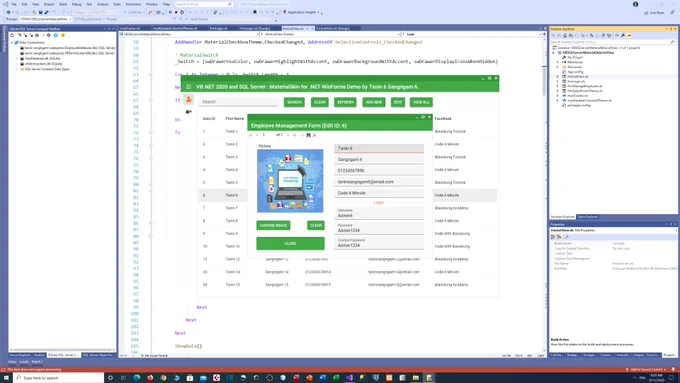Click the CLEAR button beside CHOOSE IMAGE
Viewport: 680px width, 383px height.
point(316,225)
